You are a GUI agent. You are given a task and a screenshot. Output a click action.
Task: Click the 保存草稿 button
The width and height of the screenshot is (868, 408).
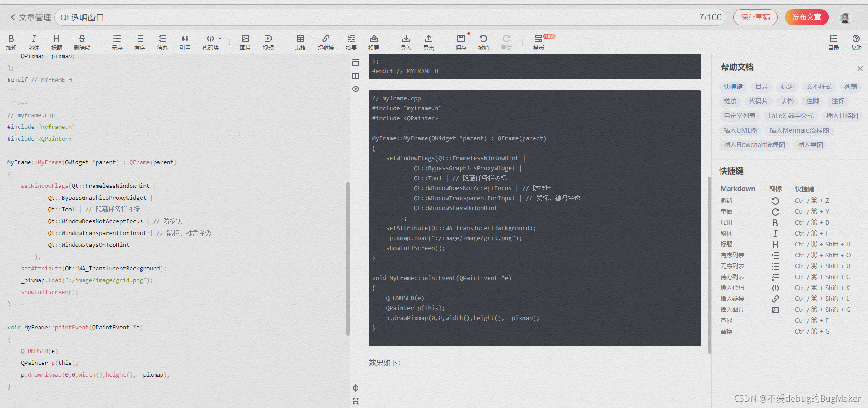[755, 17]
